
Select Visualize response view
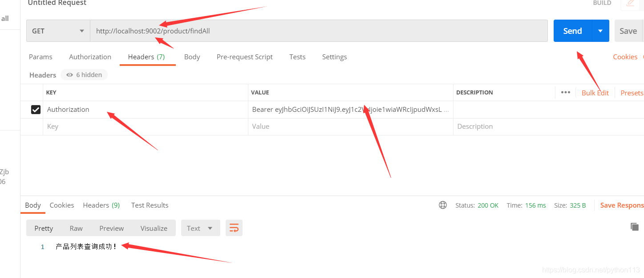[154, 228]
